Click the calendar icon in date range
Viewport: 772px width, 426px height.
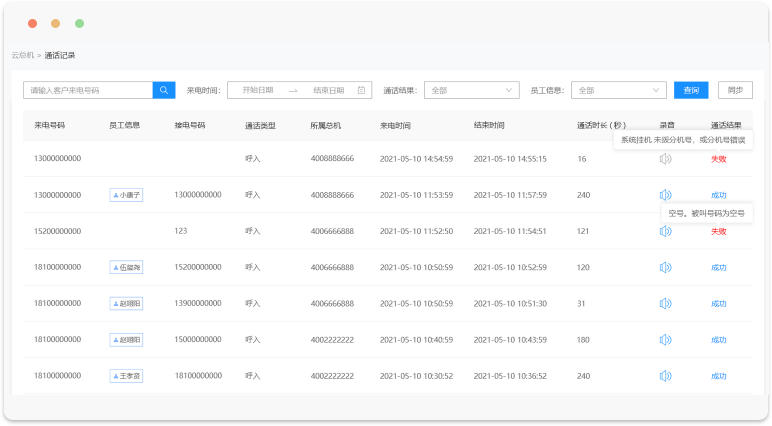click(x=361, y=90)
